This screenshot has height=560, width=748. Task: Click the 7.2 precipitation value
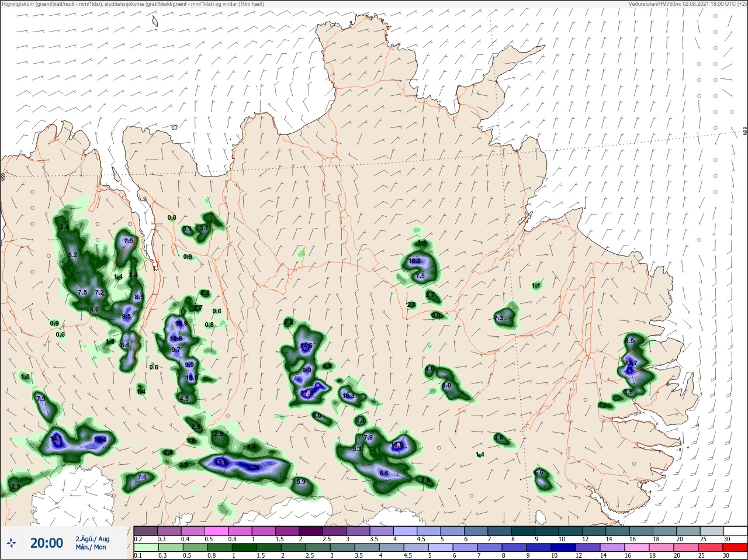tap(99, 293)
